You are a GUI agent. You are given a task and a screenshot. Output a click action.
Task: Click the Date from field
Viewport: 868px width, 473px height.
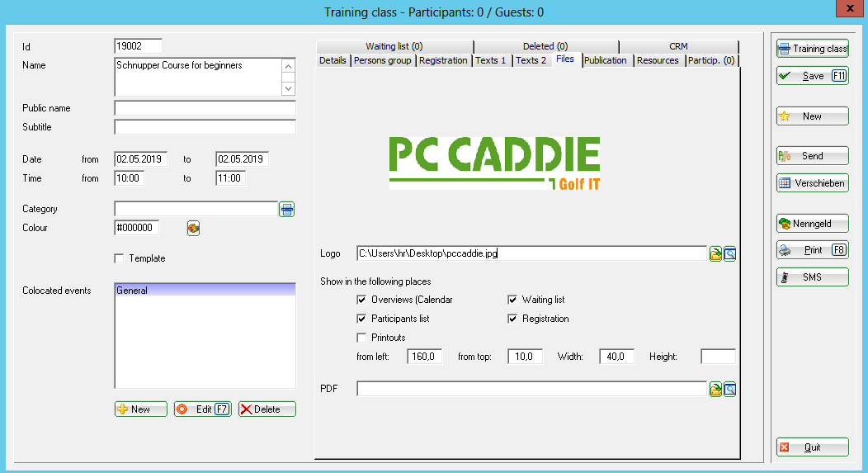point(140,159)
